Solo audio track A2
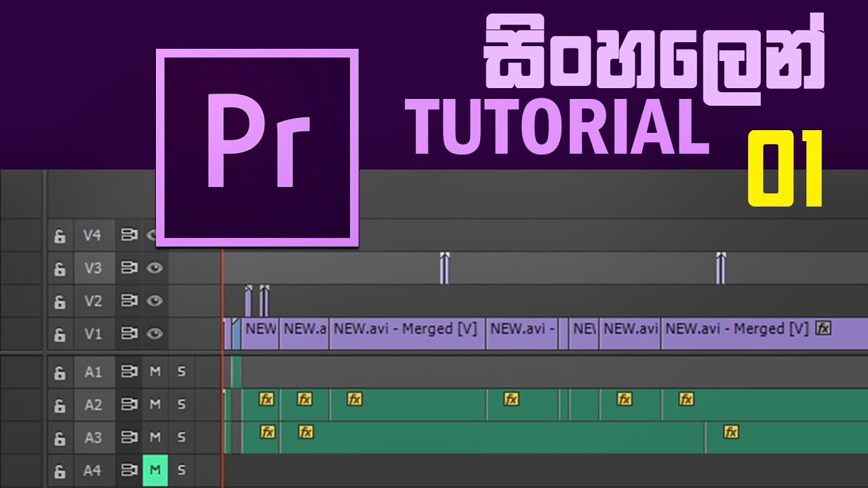This screenshot has height=488, width=868. coord(181,404)
